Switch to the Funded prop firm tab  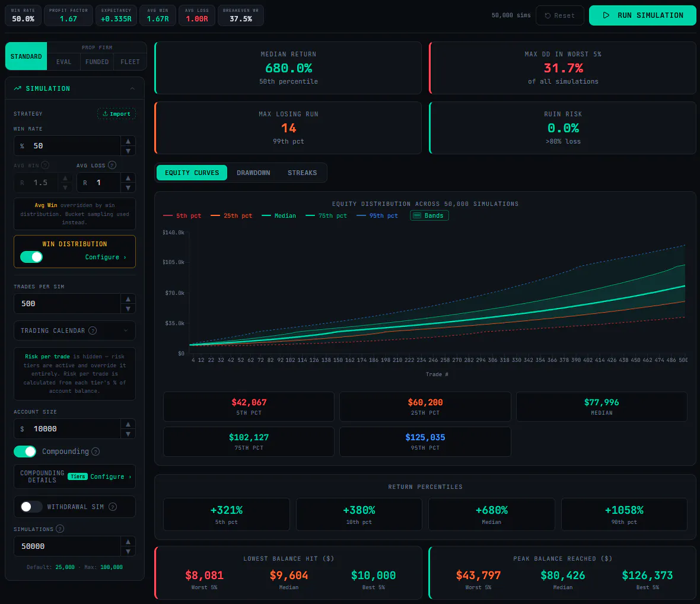97,62
